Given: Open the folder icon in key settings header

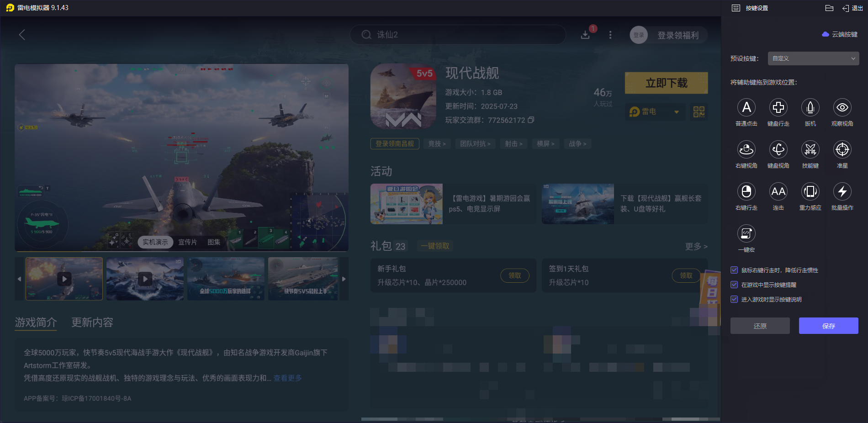Looking at the screenshot, I should pyautogui.click(x=830, y=8).
